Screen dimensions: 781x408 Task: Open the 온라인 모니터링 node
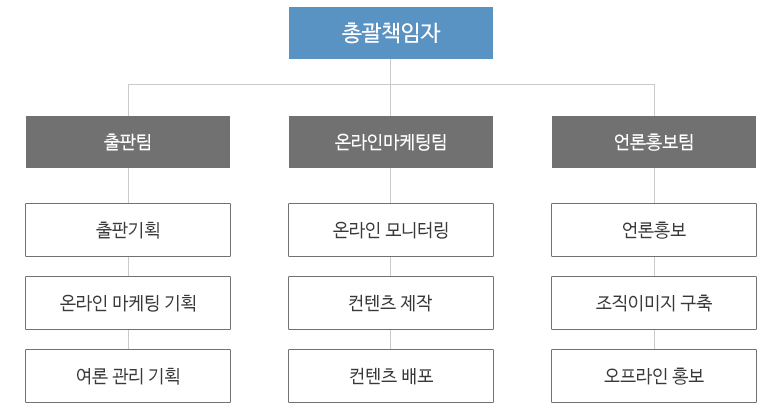pyautogui.click(x=390, y=230)
